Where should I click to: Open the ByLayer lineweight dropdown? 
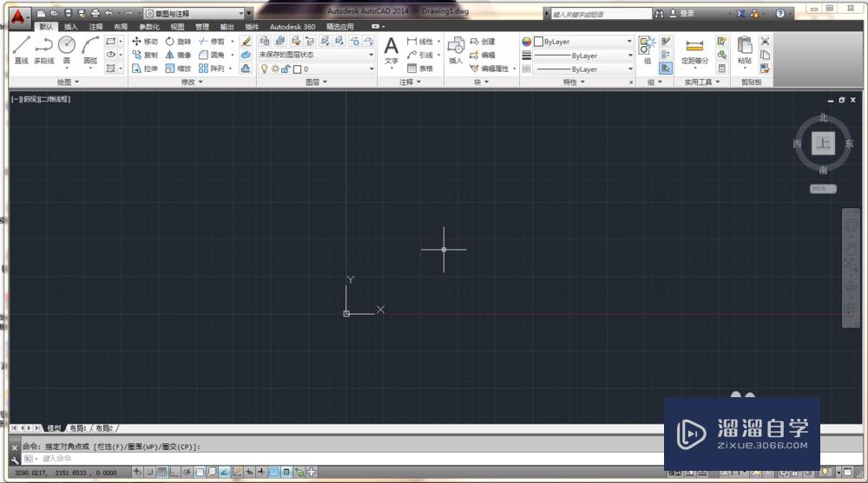click(583, 55)
